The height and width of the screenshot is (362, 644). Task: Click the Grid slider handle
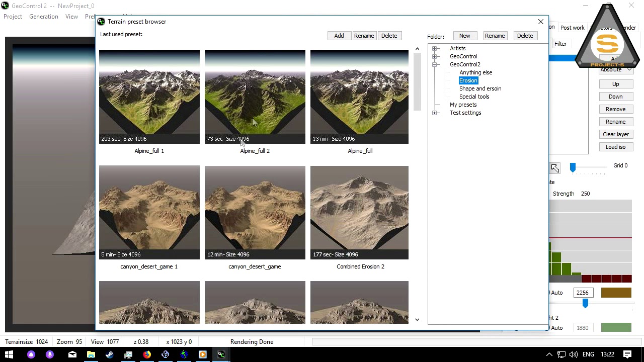click(573, 167)
